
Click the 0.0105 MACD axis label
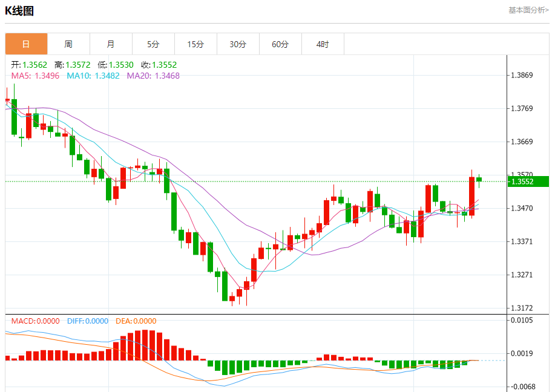(522, 320)
